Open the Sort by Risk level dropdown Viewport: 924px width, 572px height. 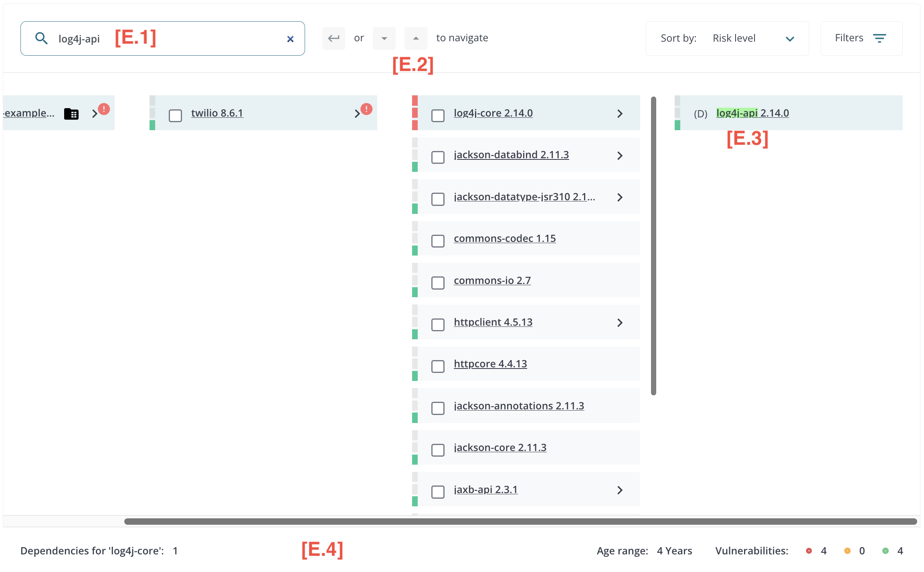click(727, 38)
